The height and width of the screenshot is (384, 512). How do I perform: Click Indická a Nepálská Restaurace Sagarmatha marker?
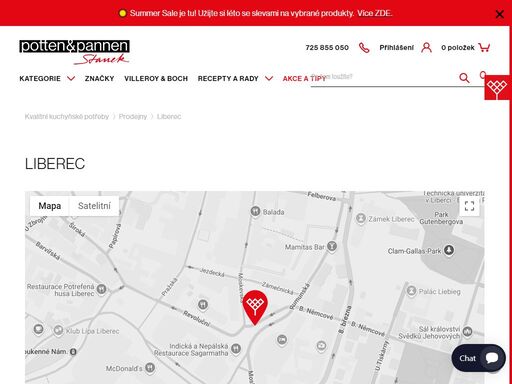pyautogui.click(x=236, y=349)
